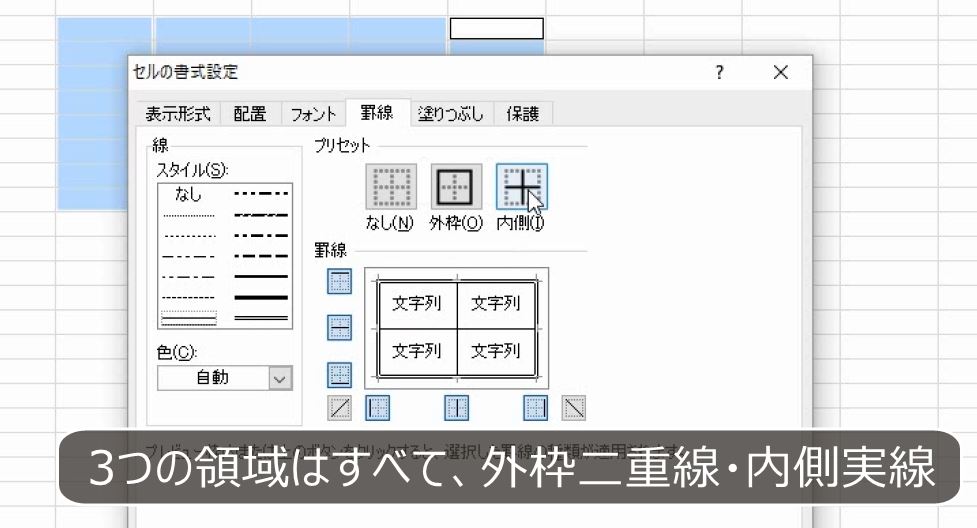
Task: Toggle the right border button
Action: tap(536, 408)
